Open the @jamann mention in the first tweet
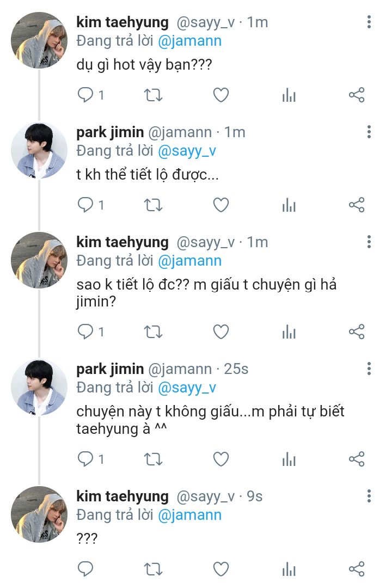This screenshot has width=392, height=583. pyautogui.click(x=189, y=41)
